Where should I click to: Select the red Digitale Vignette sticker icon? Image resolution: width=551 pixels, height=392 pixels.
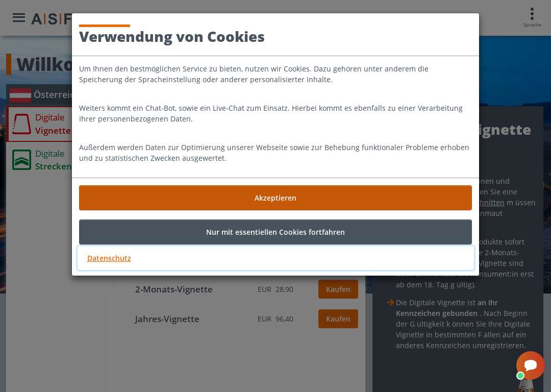click(21, 124)
